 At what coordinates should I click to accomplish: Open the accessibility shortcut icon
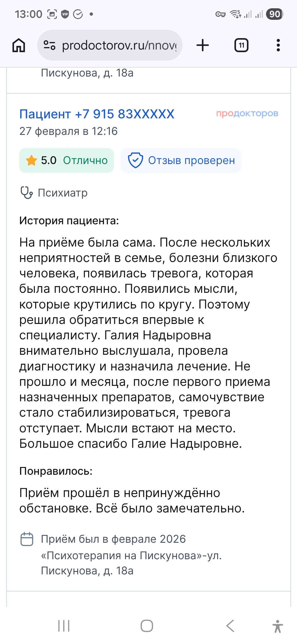pos(277,626)
